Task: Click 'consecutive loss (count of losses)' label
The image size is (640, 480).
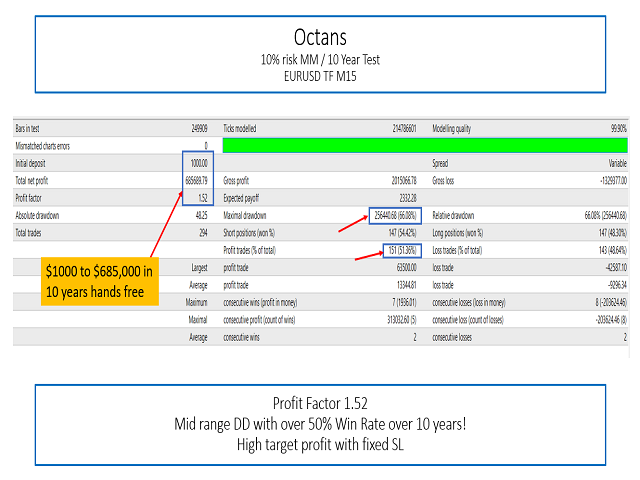Action: [x=468, y=320]
